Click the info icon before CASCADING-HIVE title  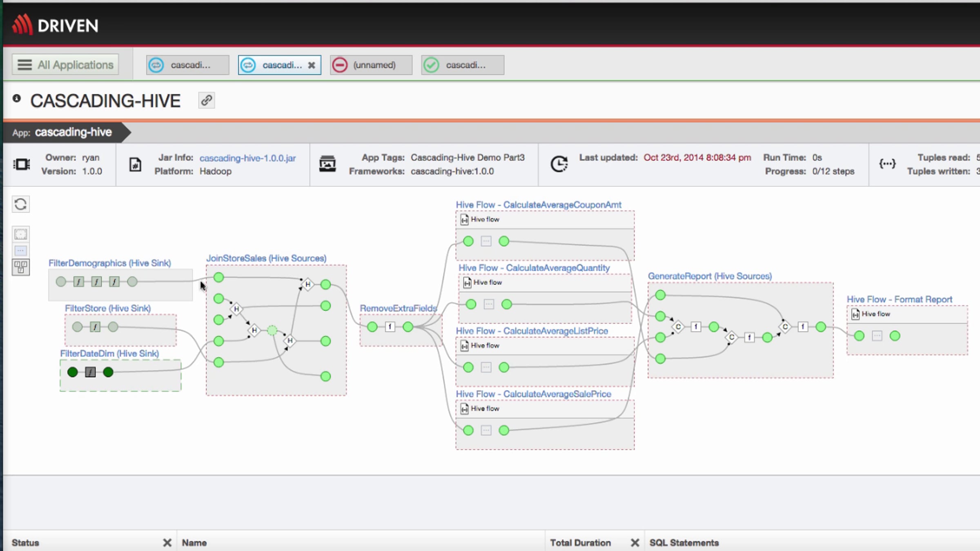tap(17, 98)
